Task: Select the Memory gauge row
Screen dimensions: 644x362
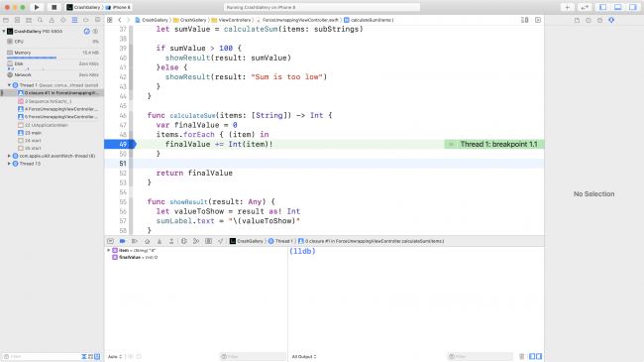Action: (52, 53)
